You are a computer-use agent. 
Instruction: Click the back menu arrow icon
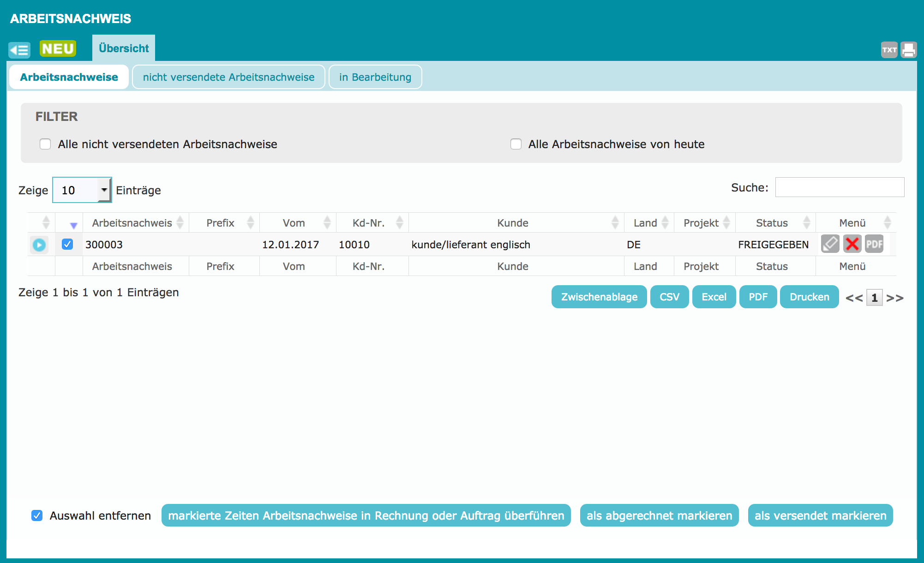click(19, 49)
